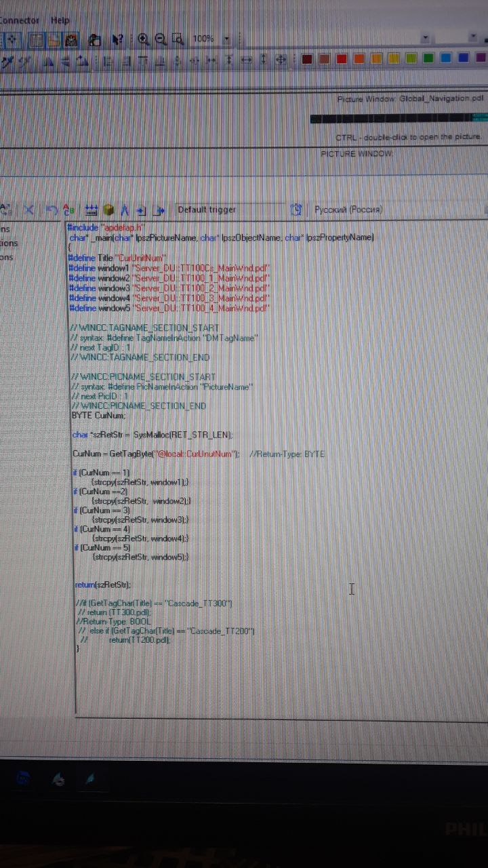Click the undo arrow in editor toolbar

(52, 210)
